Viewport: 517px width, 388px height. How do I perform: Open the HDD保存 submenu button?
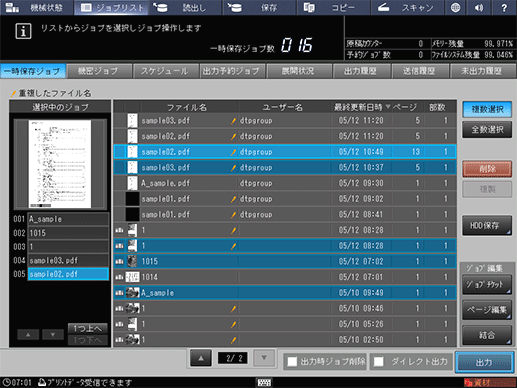pos(487,226)
